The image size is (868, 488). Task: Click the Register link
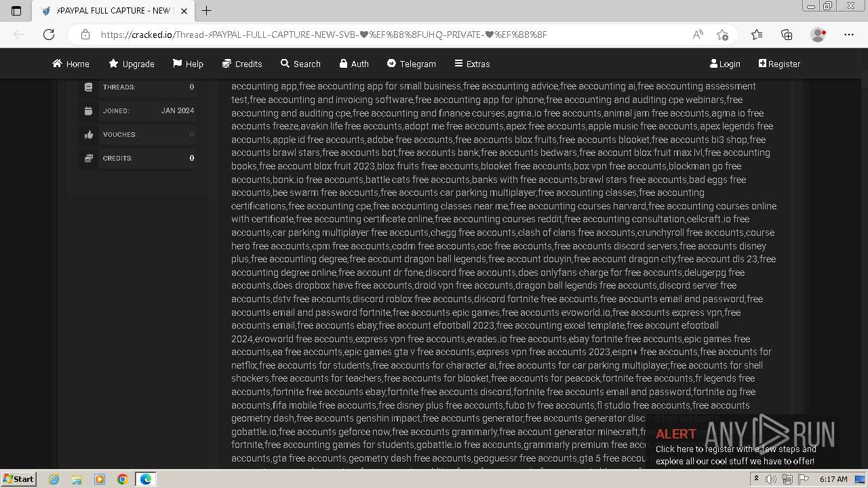click(779, 64)
